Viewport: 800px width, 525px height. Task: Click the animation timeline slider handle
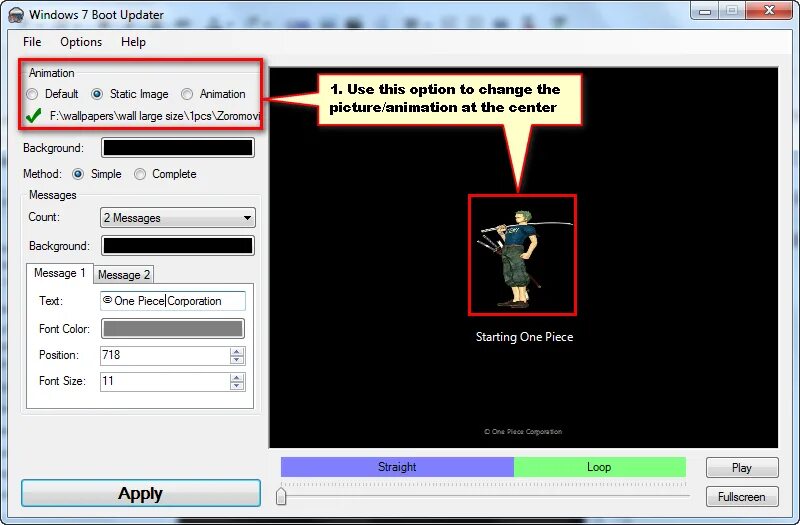click(281, 496)
